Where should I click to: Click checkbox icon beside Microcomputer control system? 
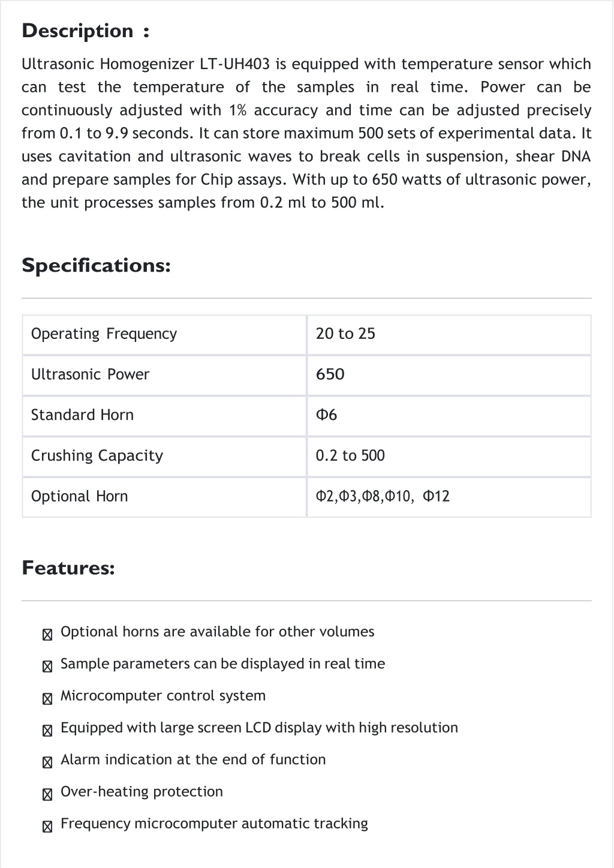point(47,698)
